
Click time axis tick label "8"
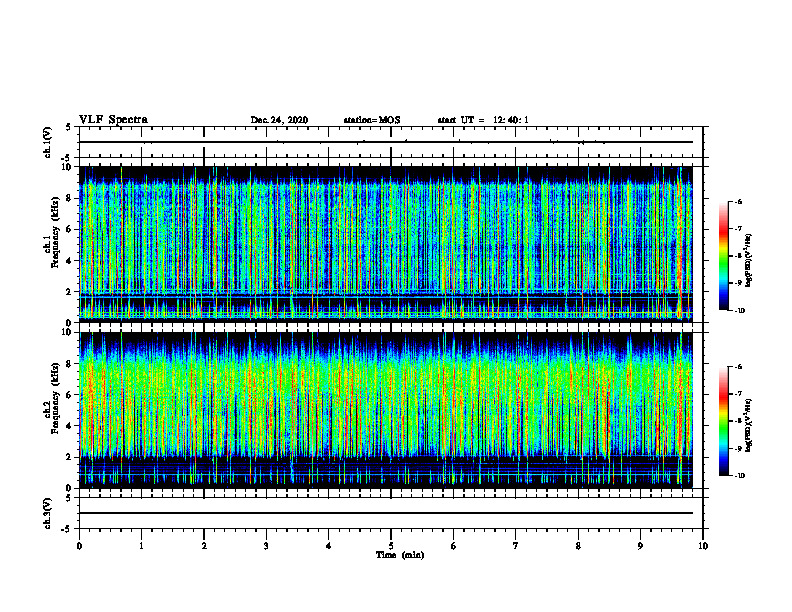pyautogui.click(x=578, y=546)
